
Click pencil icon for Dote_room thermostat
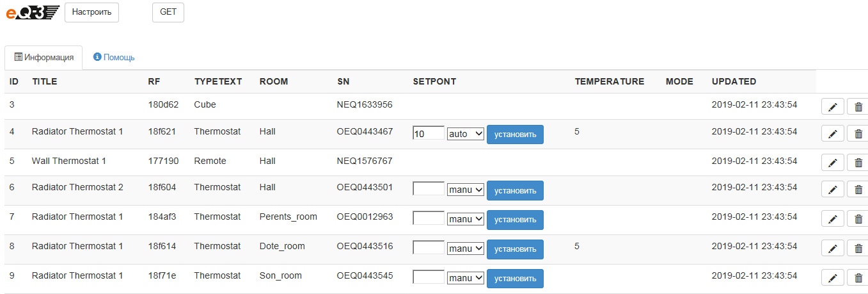click(832, 249)
